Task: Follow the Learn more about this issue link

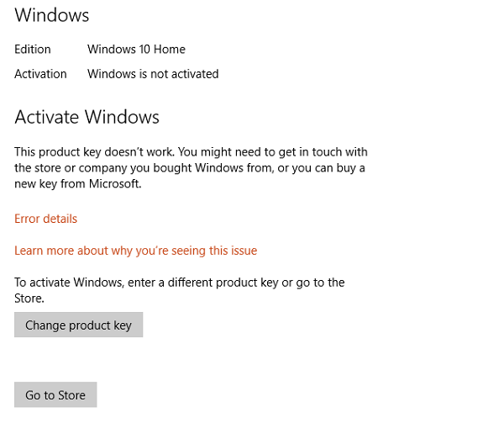Action: point(135,251)
